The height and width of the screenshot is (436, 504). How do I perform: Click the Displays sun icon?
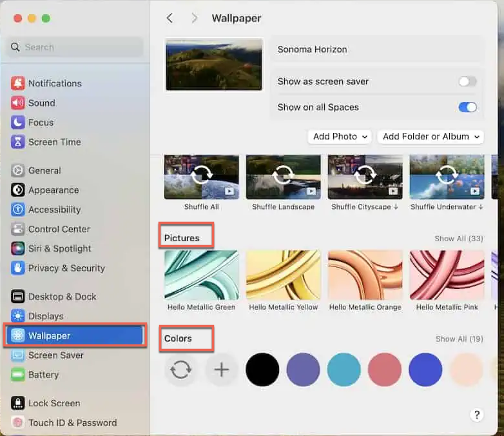[17, 316]
